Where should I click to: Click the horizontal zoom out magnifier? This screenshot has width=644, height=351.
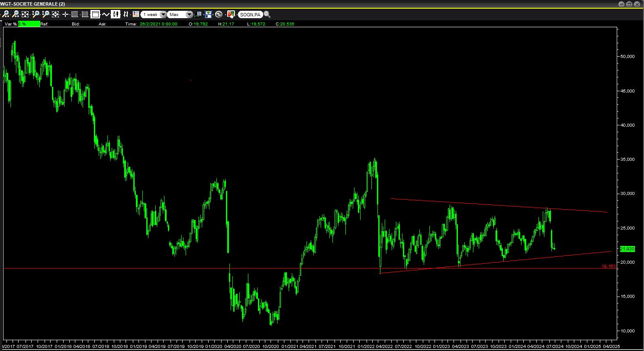coord(15,14)
